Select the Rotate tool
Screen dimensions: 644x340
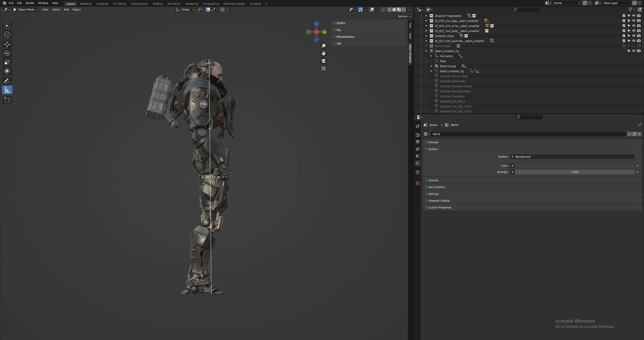(7, 53)
